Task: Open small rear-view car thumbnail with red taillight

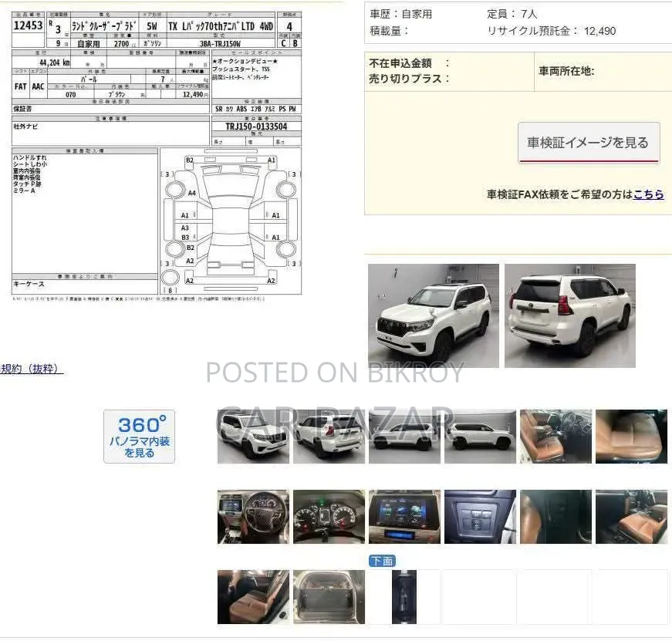Action: pos(329,436)
